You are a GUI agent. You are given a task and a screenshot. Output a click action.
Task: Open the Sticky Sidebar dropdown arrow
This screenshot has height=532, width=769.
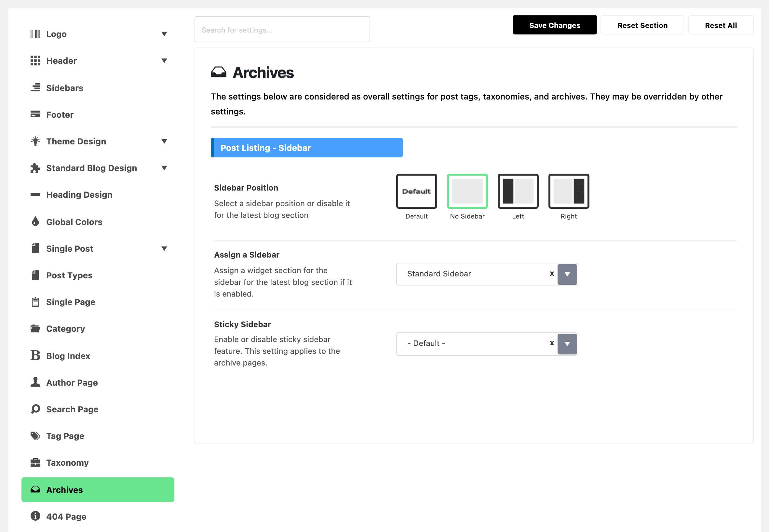(x=567, y=344)
